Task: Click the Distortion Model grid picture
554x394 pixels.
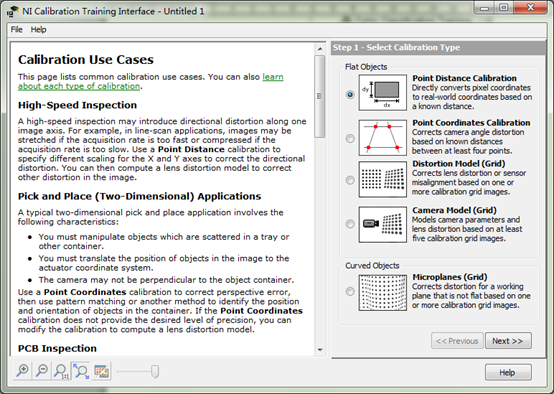Action: click(x=383, y=180)
